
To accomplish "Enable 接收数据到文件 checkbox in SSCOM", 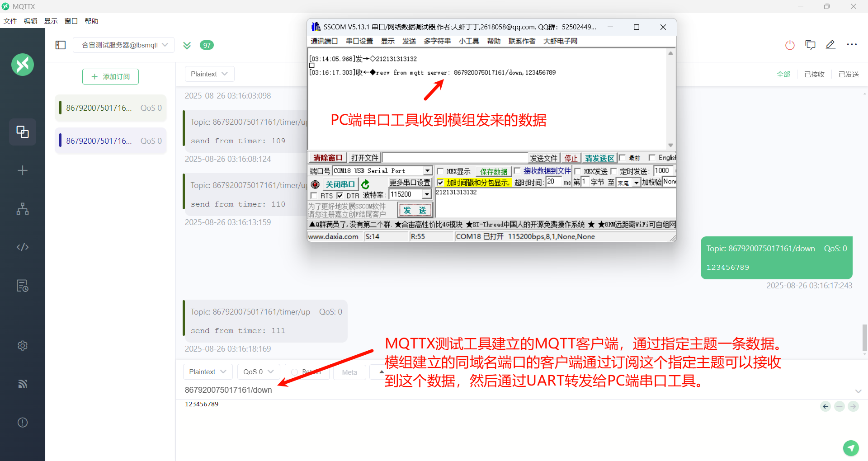I will pyautogui.click(x=517, y=171).
